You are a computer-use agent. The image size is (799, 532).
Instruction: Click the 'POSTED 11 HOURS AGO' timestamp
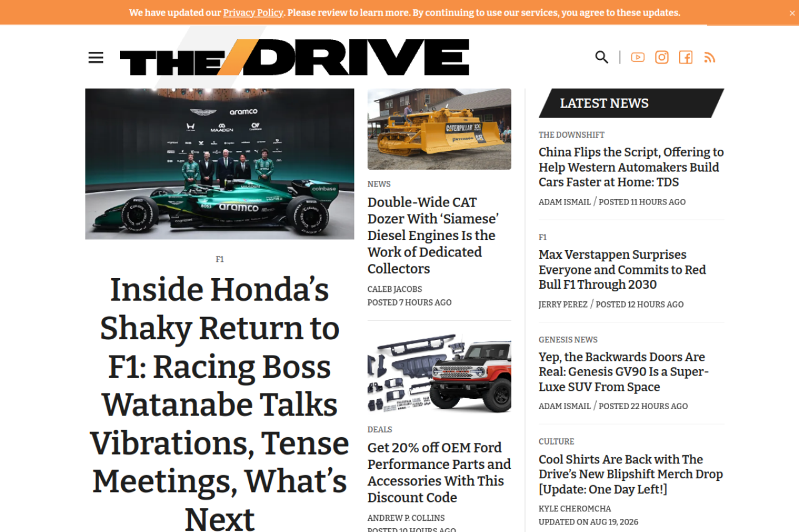coord(642,202)
